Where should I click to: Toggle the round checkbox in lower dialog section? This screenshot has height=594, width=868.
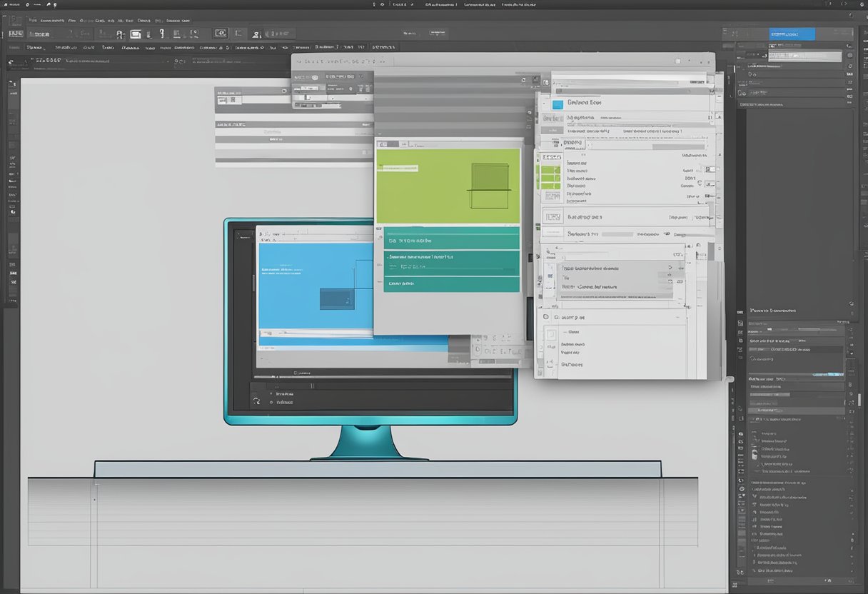pos(545,316)
